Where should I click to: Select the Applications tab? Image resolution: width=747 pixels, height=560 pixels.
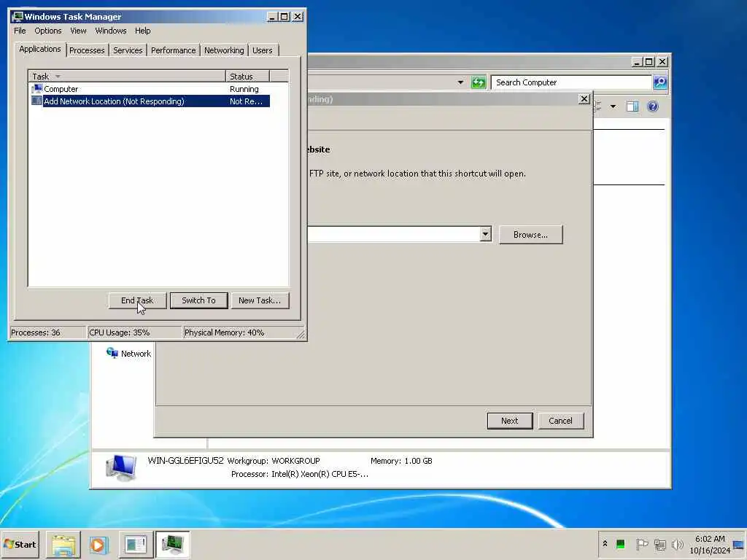[x=40, y=49]
